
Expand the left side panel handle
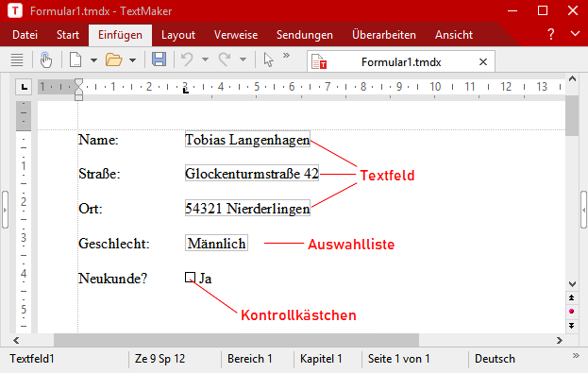pyautogui.click(x=5, y=210)
